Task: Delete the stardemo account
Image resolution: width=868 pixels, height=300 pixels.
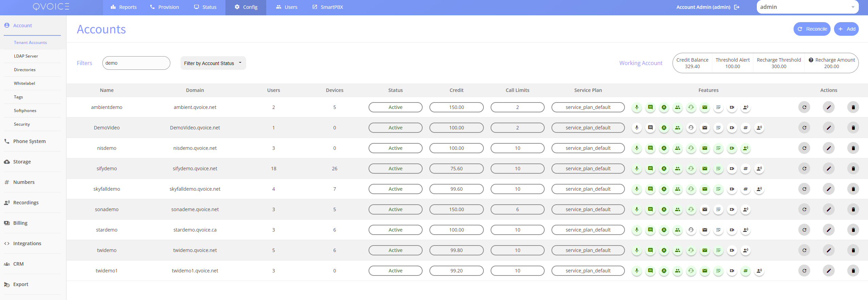Action: 853,230
